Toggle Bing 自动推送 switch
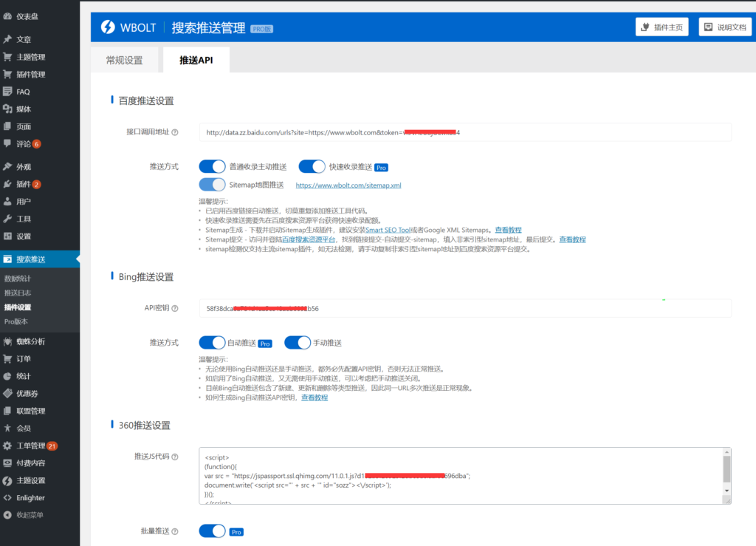Viewport: 756px width, 546px height. tap(212, 343)
